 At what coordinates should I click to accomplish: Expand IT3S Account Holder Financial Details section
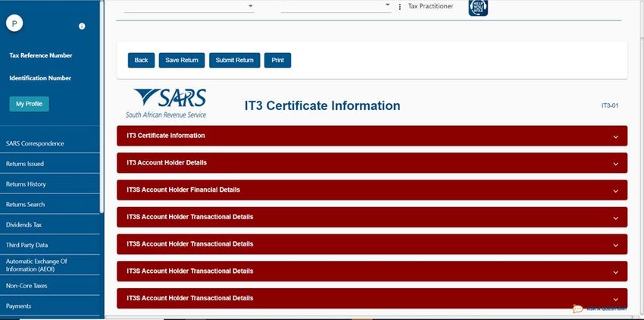[x=372, y=190]
